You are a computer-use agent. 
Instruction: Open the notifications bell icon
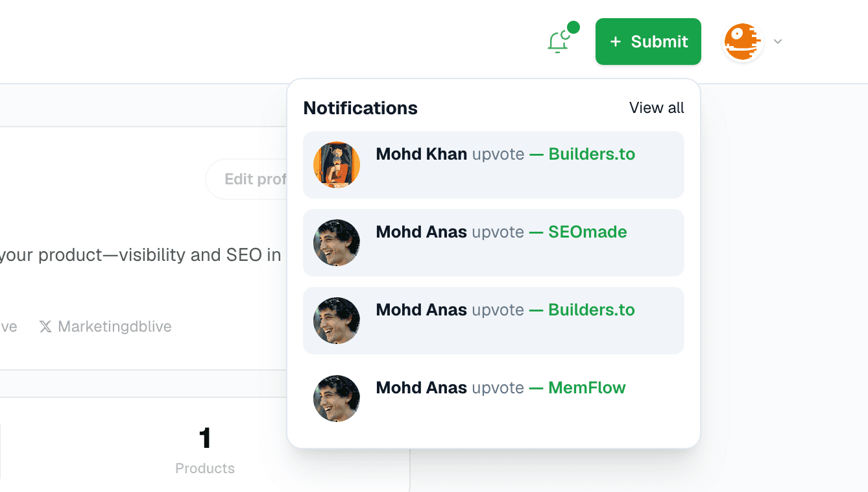[559, 42]
